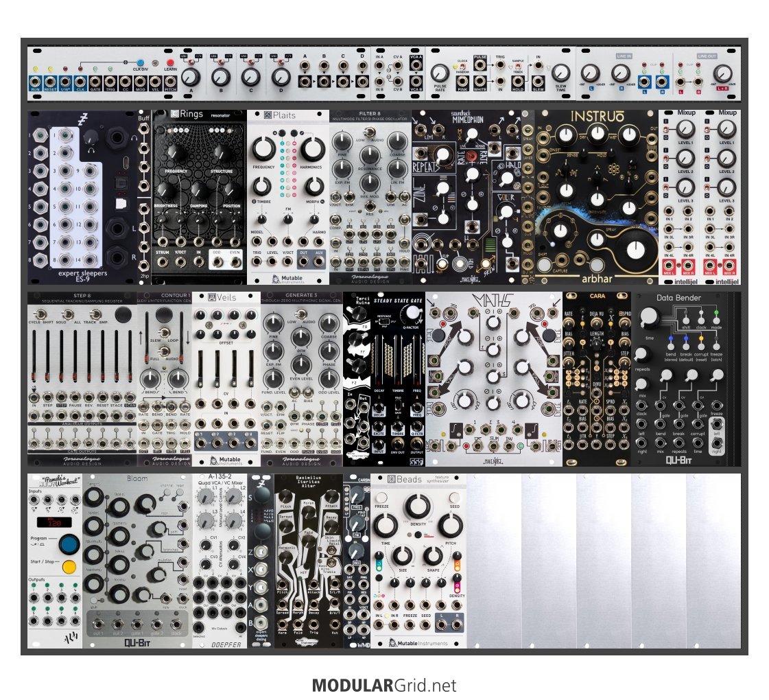Screen dimensions: 769x700
Task: Click the repeats knob on Data Bender
Action: pyautogui.click(x=643, y=355)
